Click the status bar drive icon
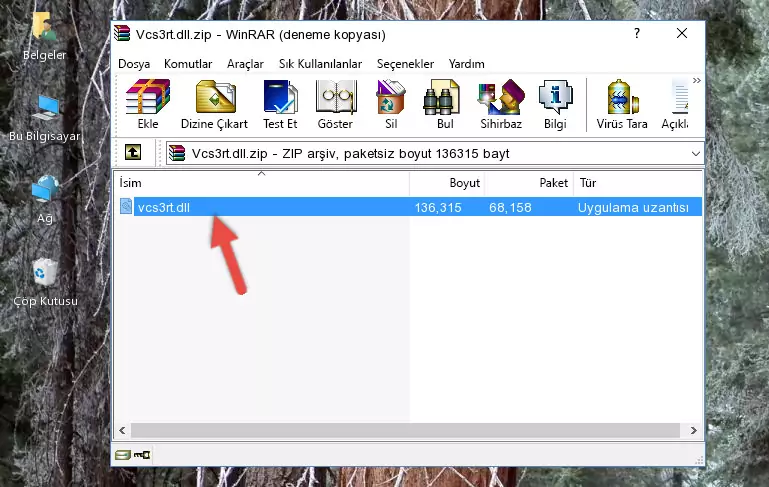This screenshot has width=769, height=487. click(123, 455)
